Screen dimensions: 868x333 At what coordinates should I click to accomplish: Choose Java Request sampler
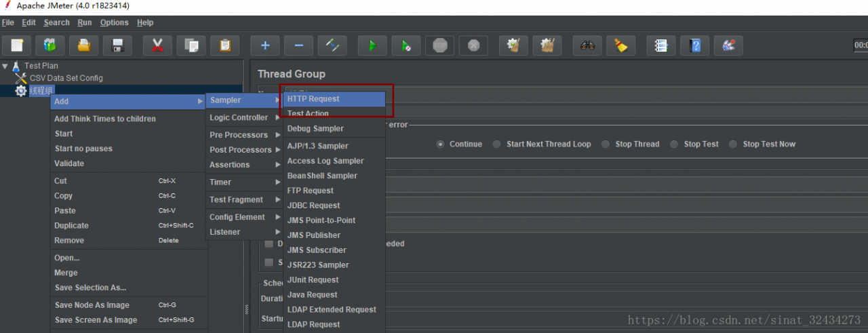click(x=334, y=295)
